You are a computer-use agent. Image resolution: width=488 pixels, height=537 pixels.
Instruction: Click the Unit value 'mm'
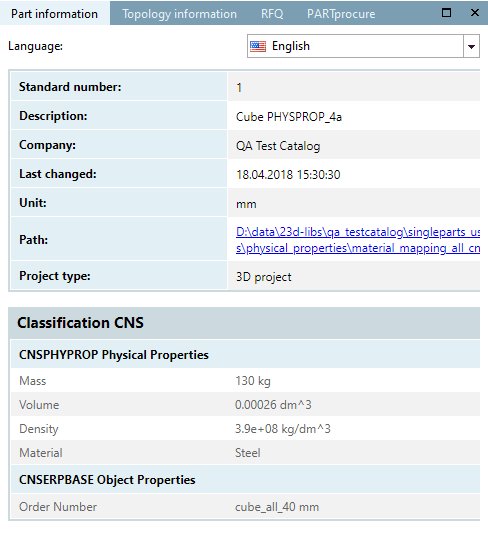pos(246,204)
